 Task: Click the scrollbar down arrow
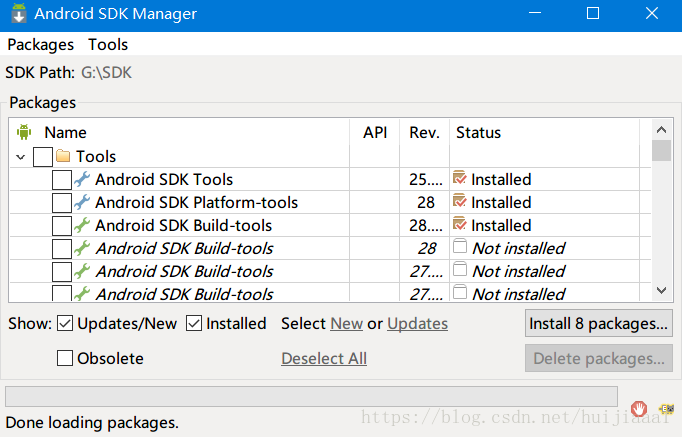pyautogui.click(x=661, y=290)
